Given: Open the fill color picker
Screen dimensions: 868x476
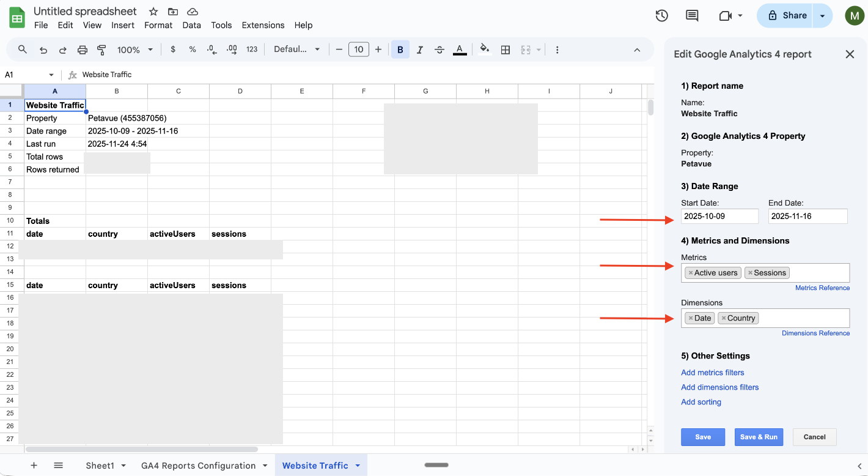Looking at the screenshot, I should point(485,50).
